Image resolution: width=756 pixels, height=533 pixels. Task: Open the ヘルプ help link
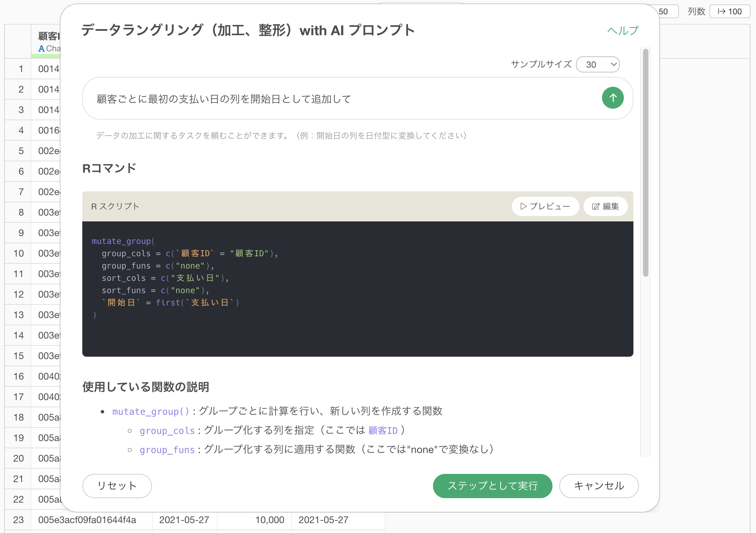(x=622, y=31)
